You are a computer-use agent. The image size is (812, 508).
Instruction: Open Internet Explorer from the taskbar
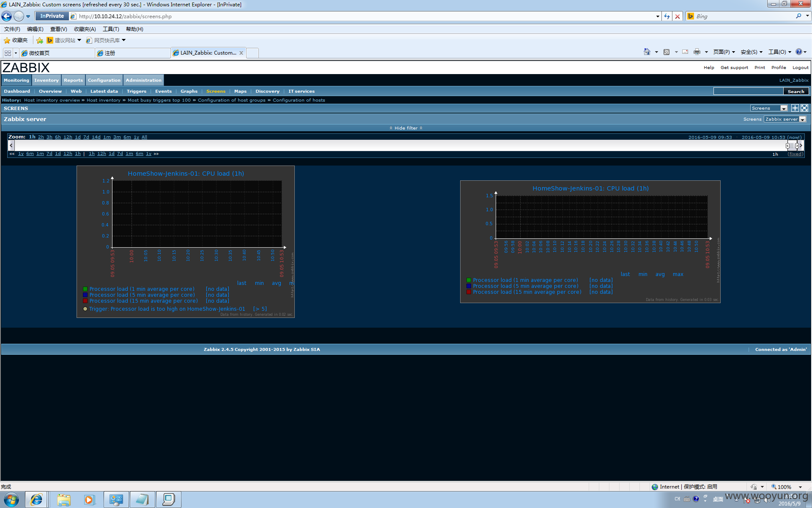pos(36,500)
